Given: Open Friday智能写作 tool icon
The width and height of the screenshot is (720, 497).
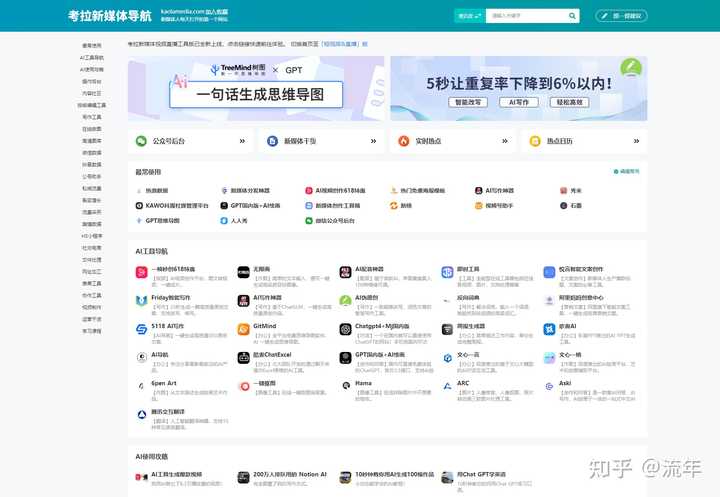Looking at the screenshot, I should click(x=141, y=301).
